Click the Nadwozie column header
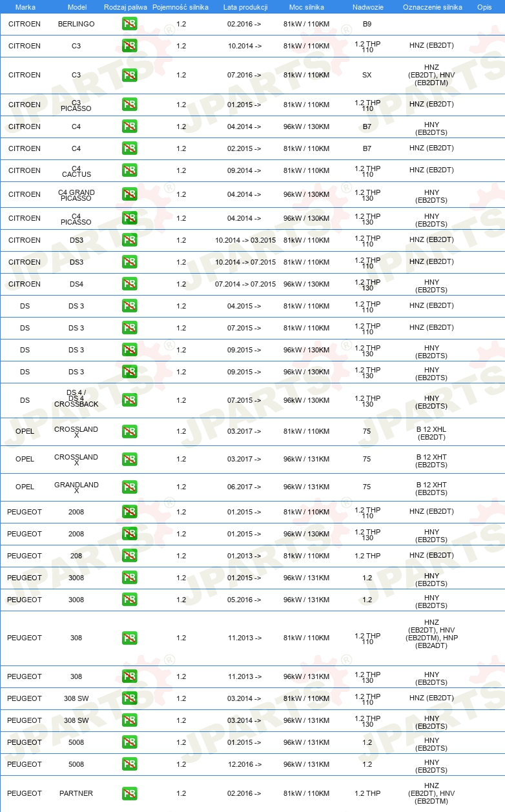505x812 pixels. [x=367, y=7]
